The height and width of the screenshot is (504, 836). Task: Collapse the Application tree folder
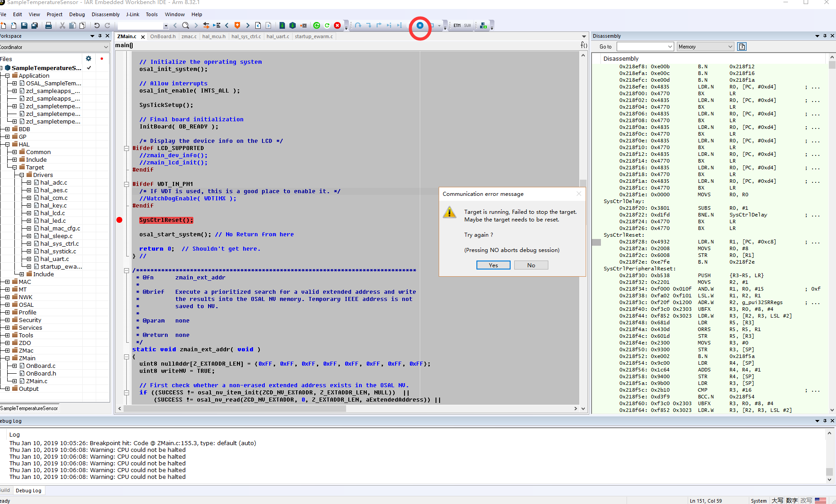point(8,76)
